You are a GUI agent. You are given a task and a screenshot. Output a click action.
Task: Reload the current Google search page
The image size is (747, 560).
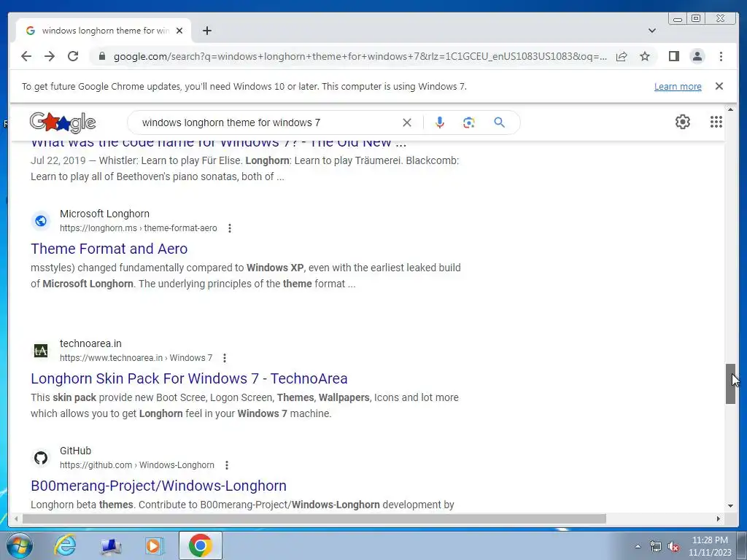[x=73, y=56]
